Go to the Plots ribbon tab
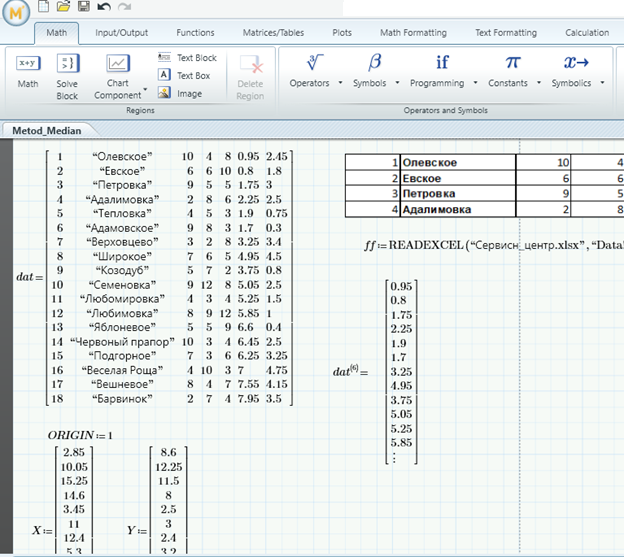 point(341,33)
